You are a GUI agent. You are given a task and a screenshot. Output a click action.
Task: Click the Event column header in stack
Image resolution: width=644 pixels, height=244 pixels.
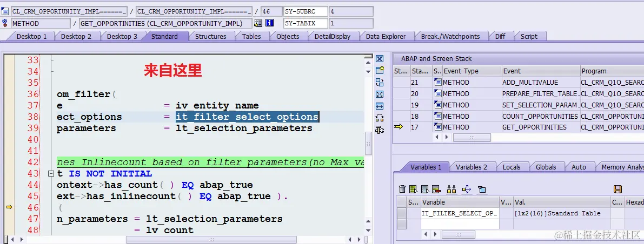(x=541, y=71)
